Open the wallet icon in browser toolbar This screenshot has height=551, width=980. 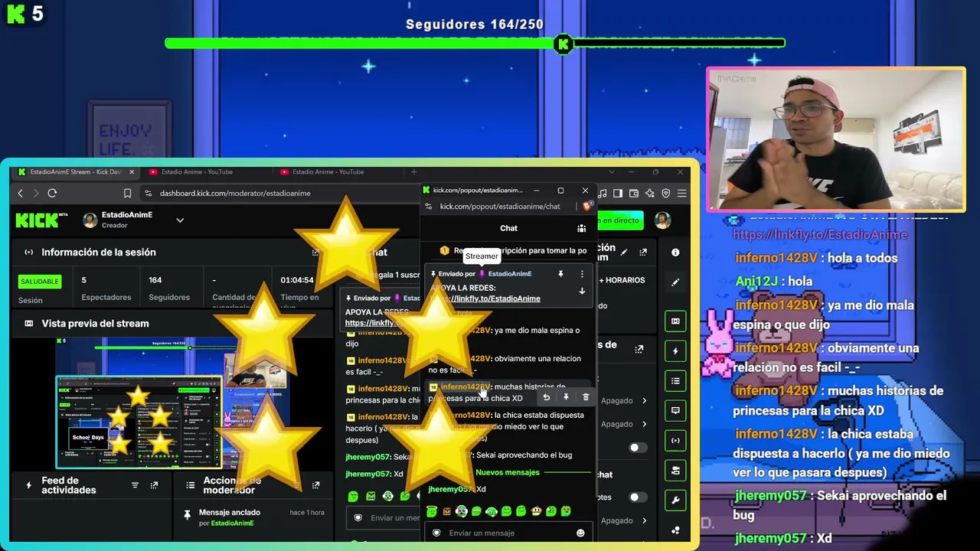tap(634, 194)
